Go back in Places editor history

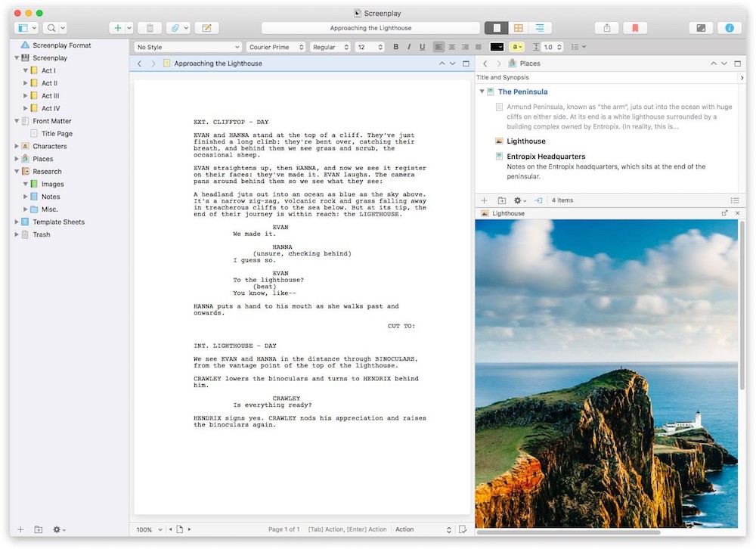(x=485, y=64)
